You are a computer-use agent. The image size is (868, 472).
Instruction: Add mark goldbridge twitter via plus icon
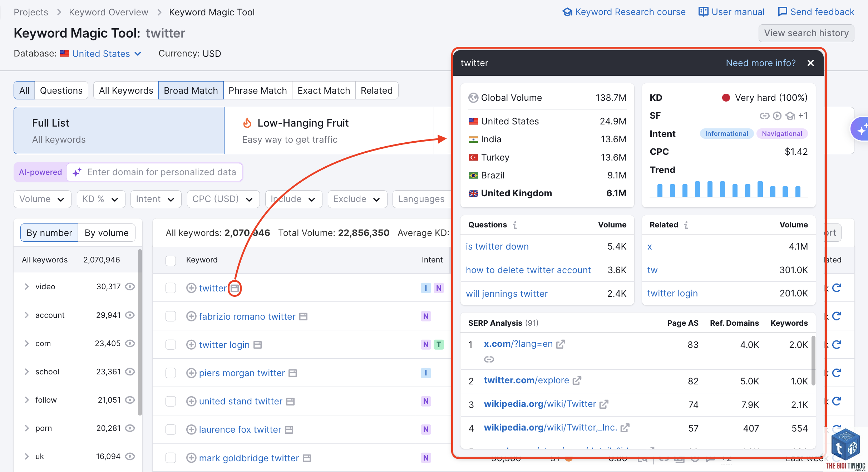pos(191,458)
